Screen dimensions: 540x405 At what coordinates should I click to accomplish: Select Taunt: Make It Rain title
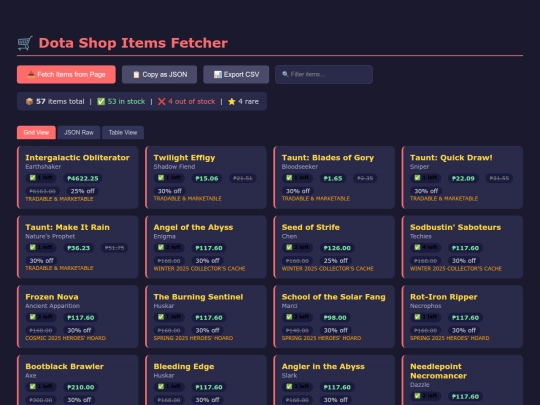tap(68, 227)
